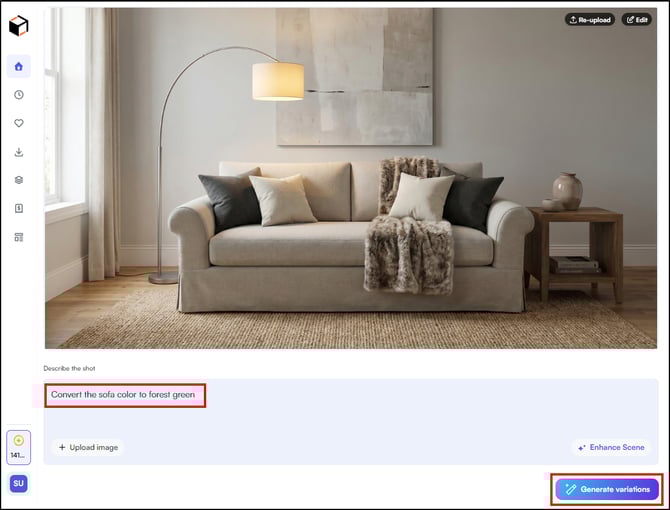Open the Favorites heart icon
Image resolution: width=670 pixels, height=510 pixels.
click(x=18, y=123)
